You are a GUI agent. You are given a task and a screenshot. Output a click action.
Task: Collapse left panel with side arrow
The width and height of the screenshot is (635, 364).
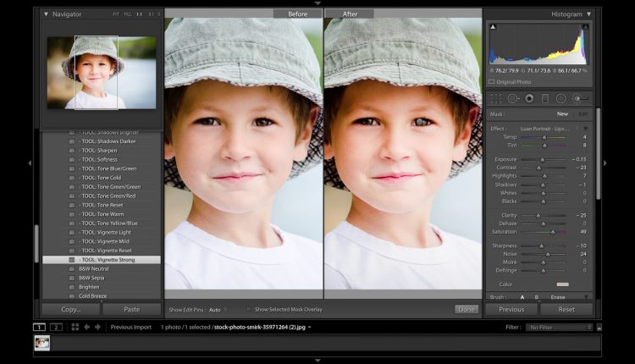click(x=30, y=163)
